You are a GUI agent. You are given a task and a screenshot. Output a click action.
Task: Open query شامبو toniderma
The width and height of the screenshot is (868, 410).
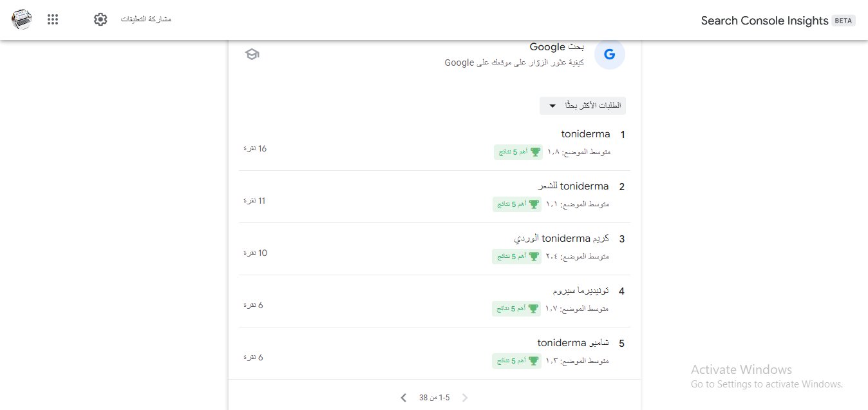573,343
